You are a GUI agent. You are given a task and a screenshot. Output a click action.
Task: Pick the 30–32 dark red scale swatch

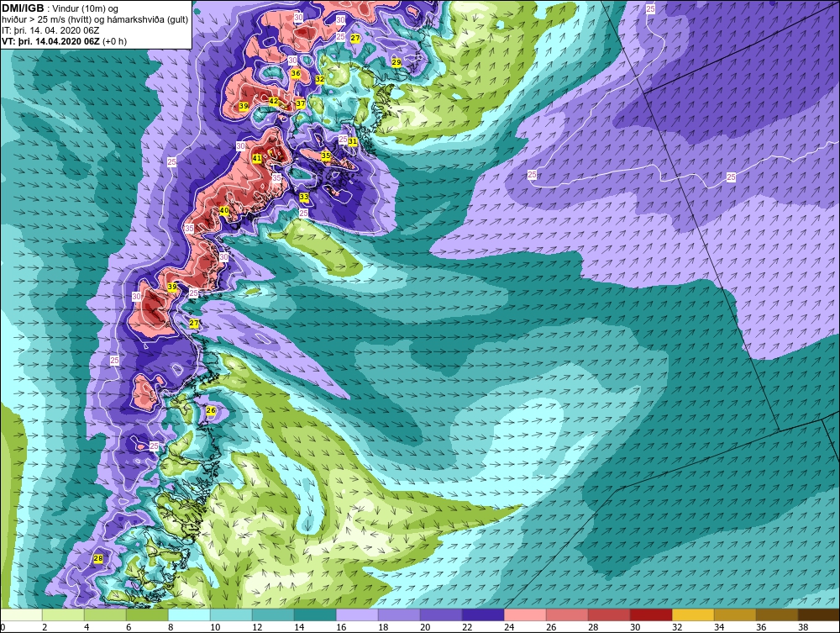(651, 615)
